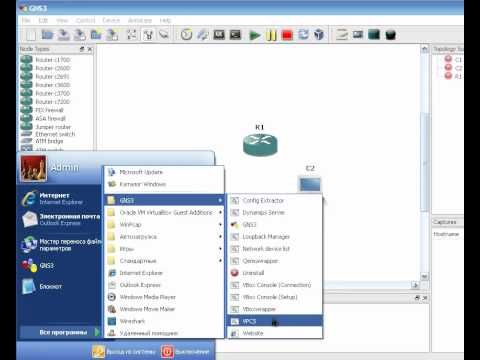Open Outlook Express in programs list
This screenshot has width=480, height=360.
point(164,285)
